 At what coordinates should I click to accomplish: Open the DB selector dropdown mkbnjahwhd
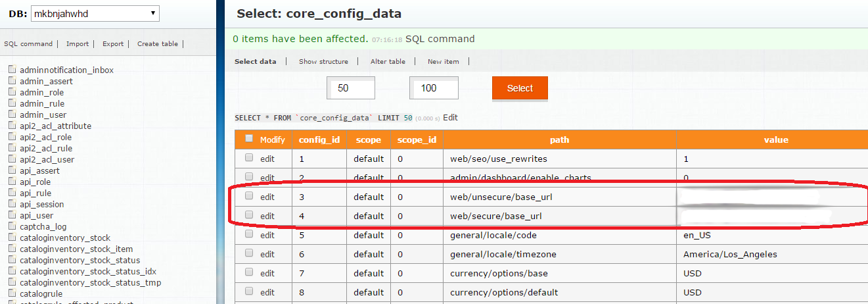coord(95,13)
